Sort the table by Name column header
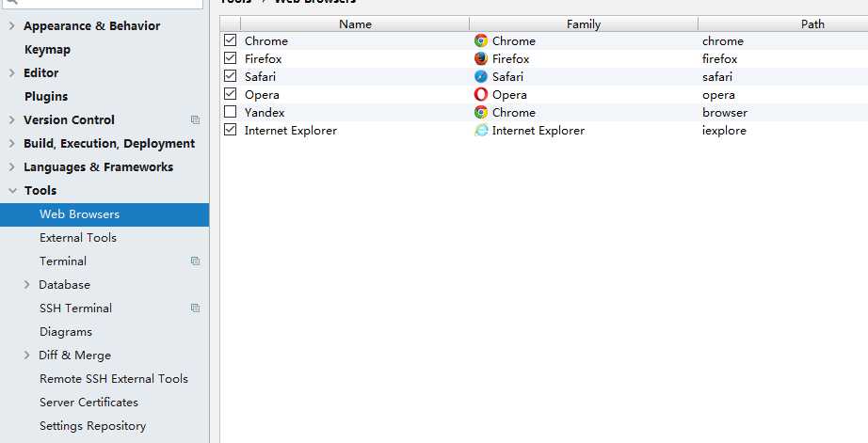 tap(355, 24)
